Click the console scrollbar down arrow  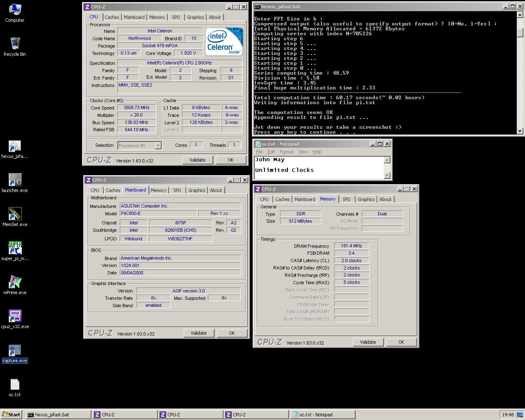click(520, 131)
